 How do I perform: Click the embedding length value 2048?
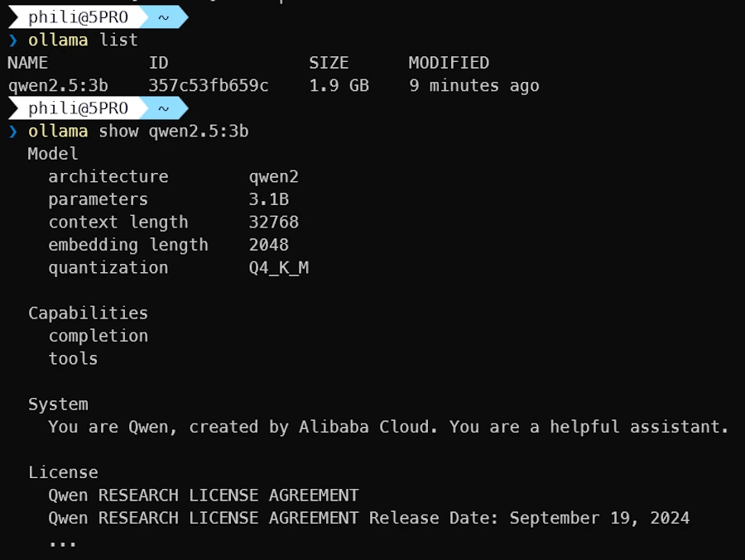pyautogui.click(x=268, y=245)
